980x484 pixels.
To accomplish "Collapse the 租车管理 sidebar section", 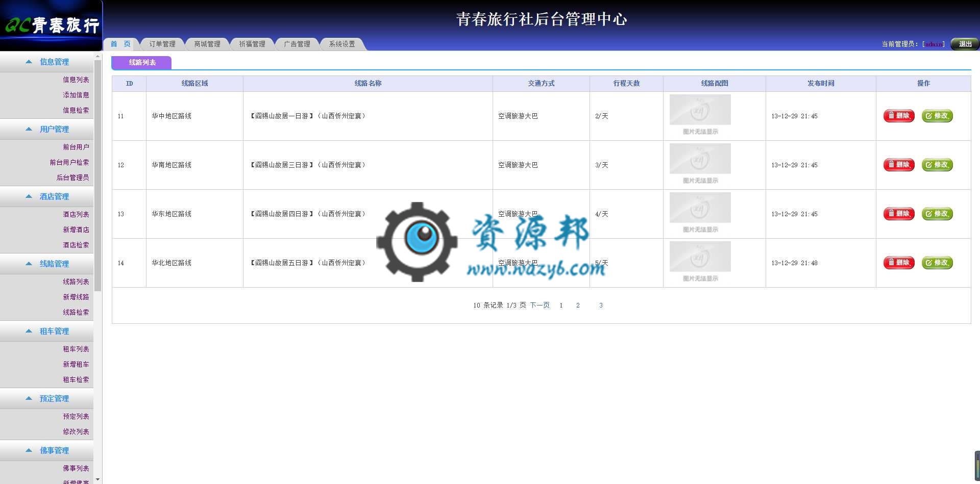I will coord(47,331).
